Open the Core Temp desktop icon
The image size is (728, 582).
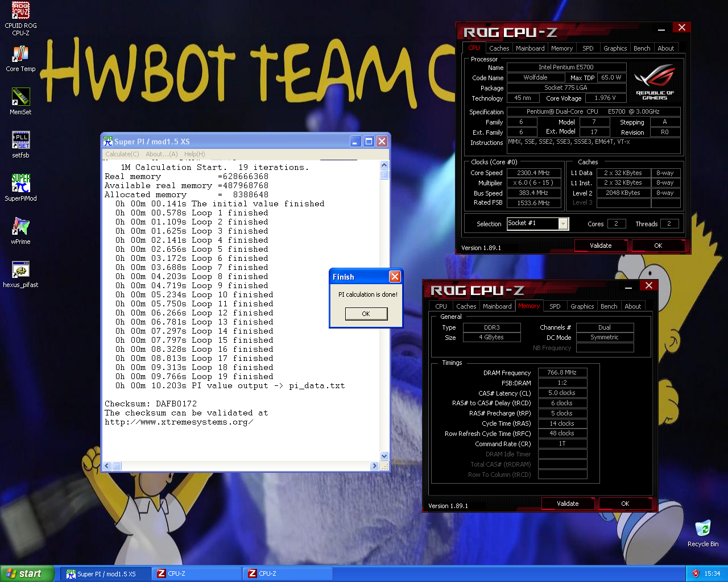pos(20,59)
